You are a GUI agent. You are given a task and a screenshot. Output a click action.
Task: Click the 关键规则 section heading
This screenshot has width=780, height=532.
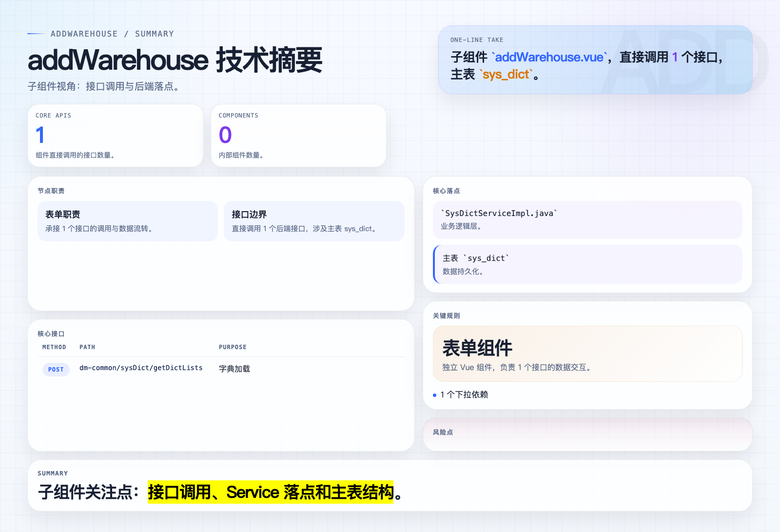pos(447,315)
